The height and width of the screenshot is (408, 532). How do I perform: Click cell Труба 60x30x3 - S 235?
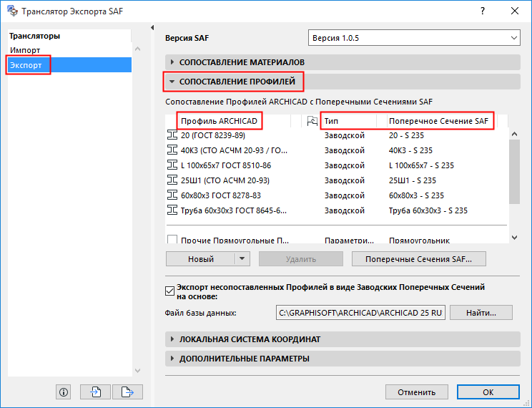[x=428, y=210]
